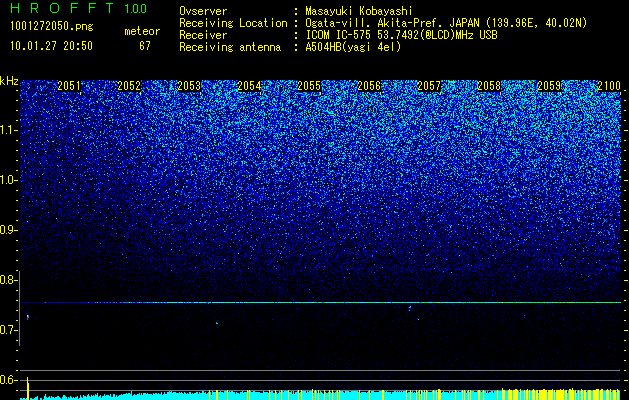Click the 2051 time marker
The image size is (629, 400).
click(x=69, y=86)
